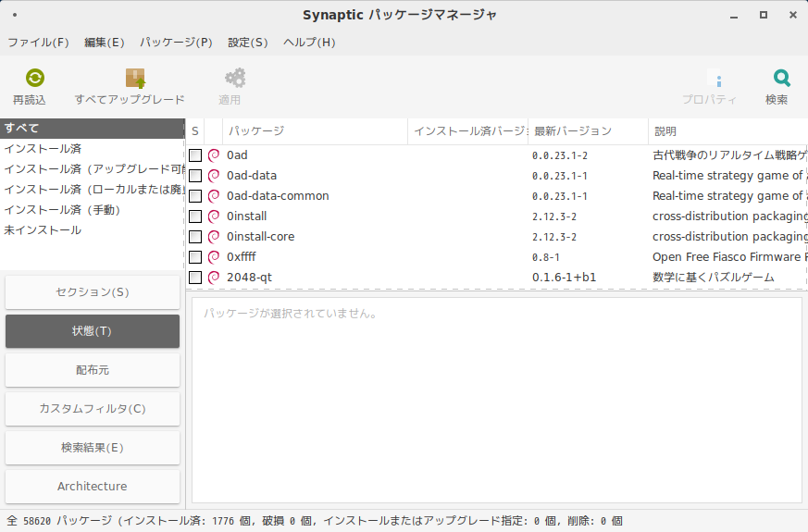
Task: Click Open Free Fiasco Firmware description
Action: (729, 256)
